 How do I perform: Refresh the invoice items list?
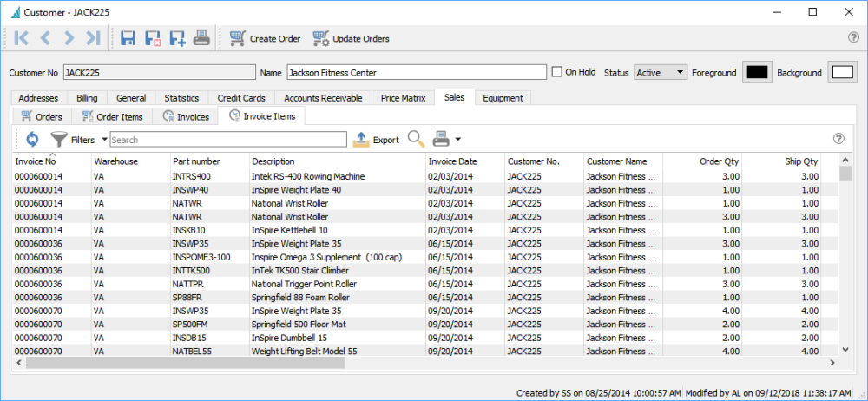(32, 139)
